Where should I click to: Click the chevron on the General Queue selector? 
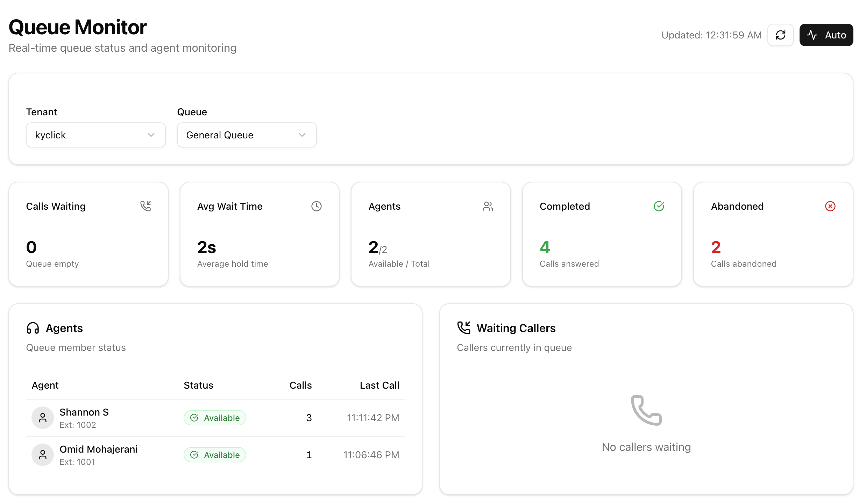tap(302, 135)
